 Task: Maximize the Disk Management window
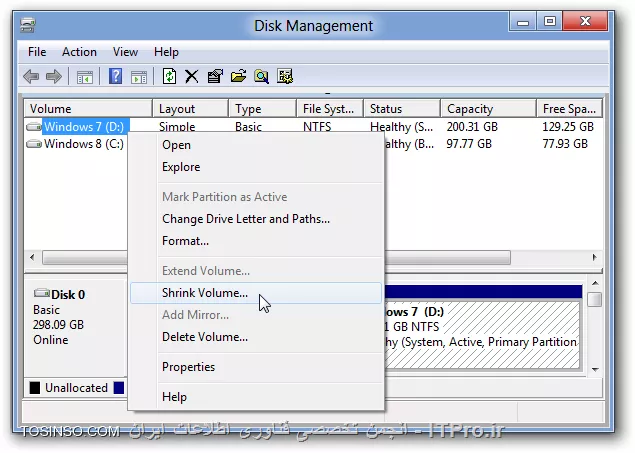coord(550,22)
